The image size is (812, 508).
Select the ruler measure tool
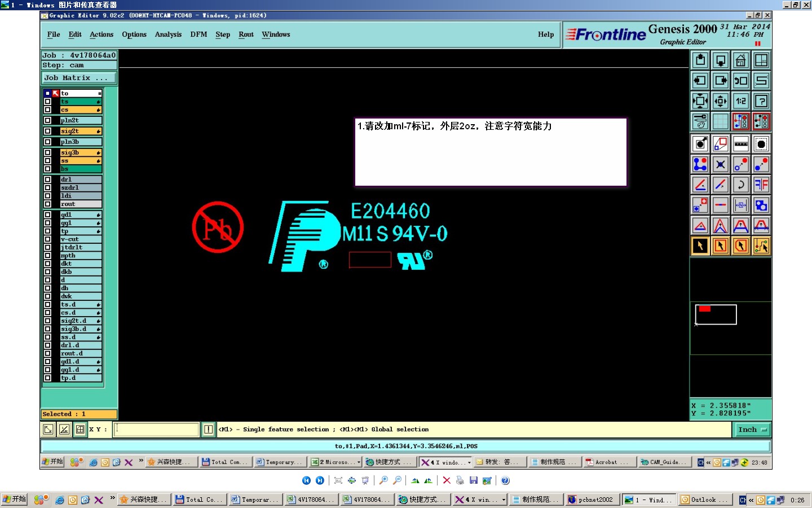pyautogui.click(x=741, y=144)
